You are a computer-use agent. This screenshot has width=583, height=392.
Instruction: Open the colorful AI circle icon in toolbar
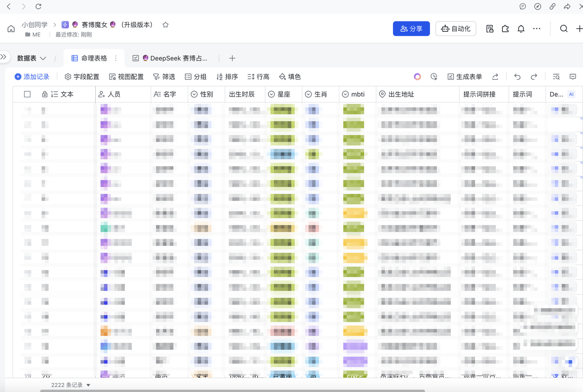pos(417,76)
